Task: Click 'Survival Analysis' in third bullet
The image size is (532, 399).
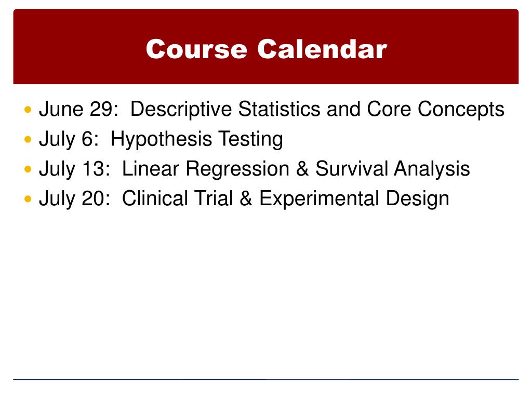Action: [x=393, y=169]
